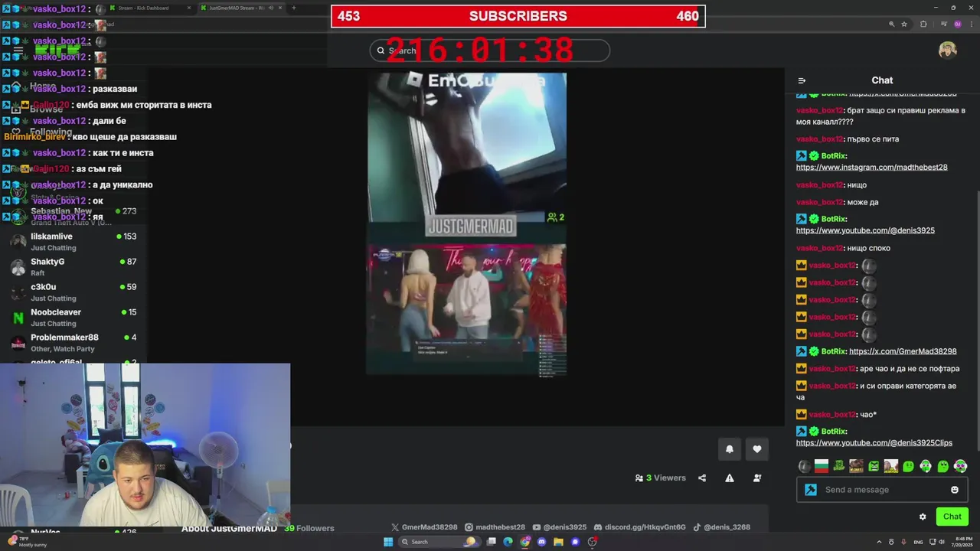
Task: Click the user icon next to report
Action: tap(757, 478)
